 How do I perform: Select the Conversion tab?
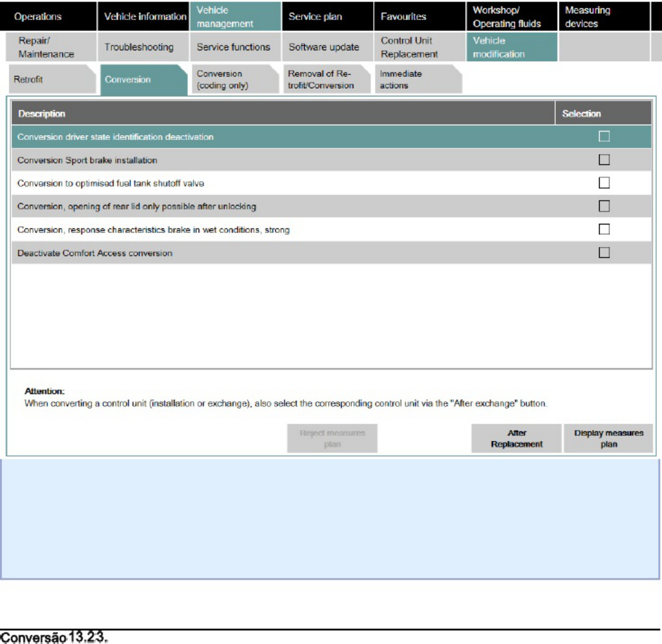click(144, 79)
